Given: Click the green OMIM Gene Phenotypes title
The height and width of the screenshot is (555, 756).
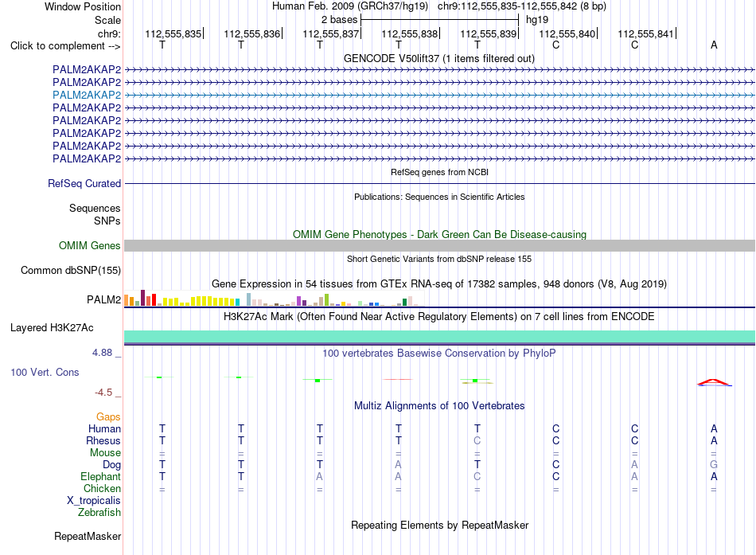Looking at the screenshot, I should 440,235.
